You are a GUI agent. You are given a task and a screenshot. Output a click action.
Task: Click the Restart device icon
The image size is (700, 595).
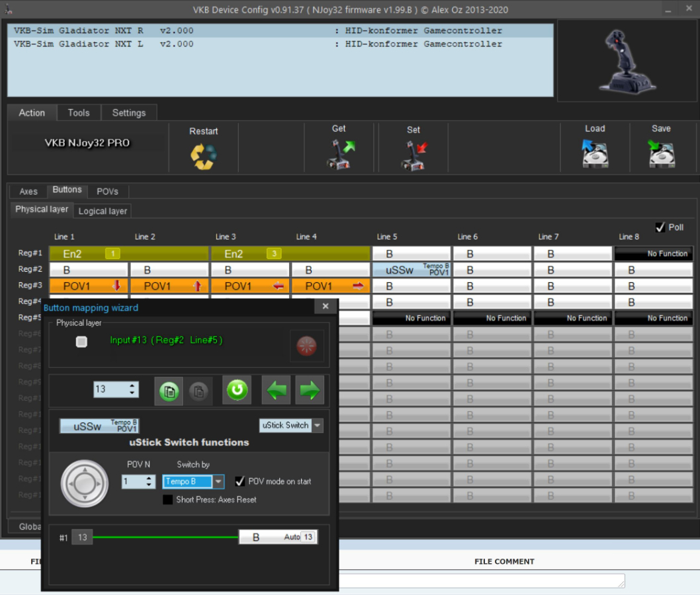pyautogui.click(x=204, y=156)
